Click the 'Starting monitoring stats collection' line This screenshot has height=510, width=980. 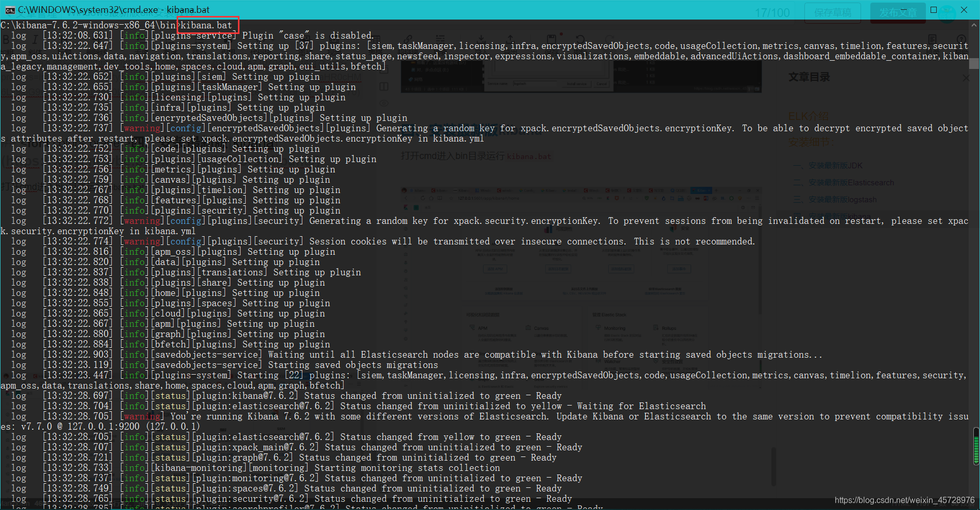pos(255,468)
